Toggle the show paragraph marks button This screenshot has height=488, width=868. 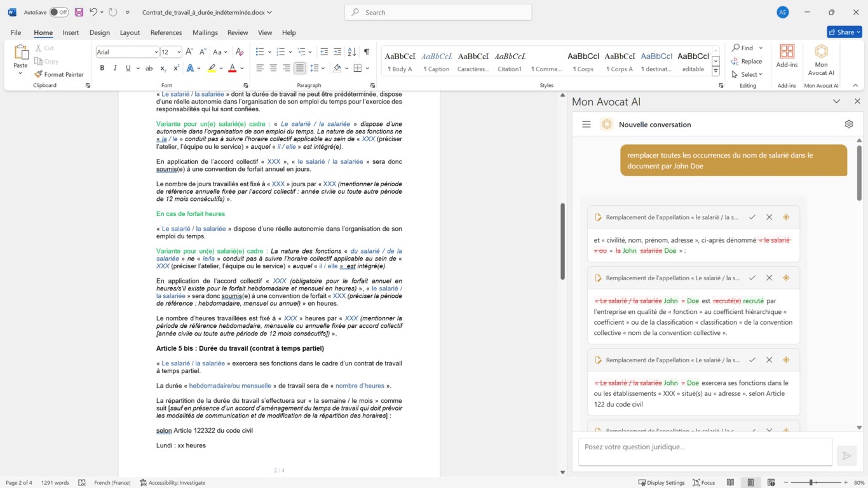click(x=366, y=52)
